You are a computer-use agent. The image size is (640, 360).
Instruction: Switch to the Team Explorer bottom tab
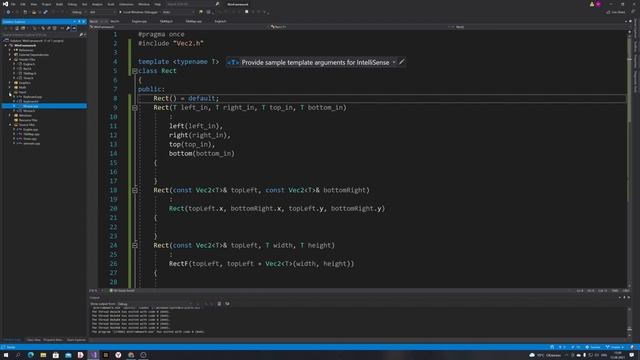pos(76,340)
